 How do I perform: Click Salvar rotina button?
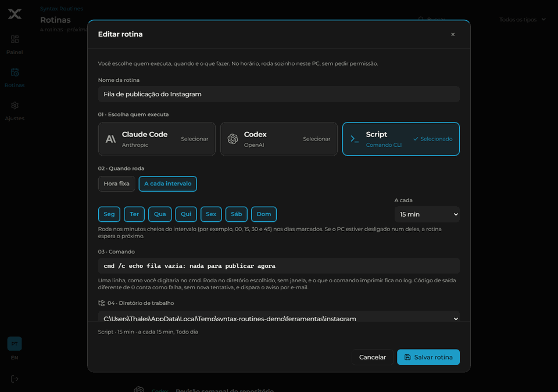[428, 357]
